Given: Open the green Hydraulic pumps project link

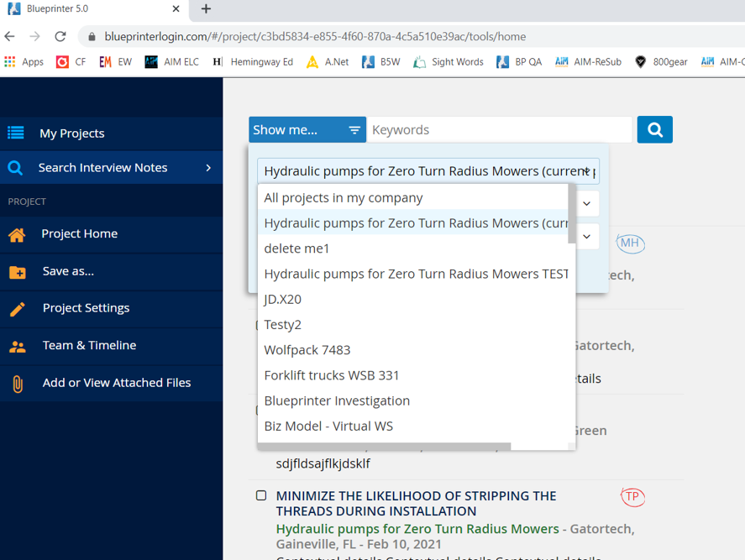Looking at the screenshot, I should (417, 529).
